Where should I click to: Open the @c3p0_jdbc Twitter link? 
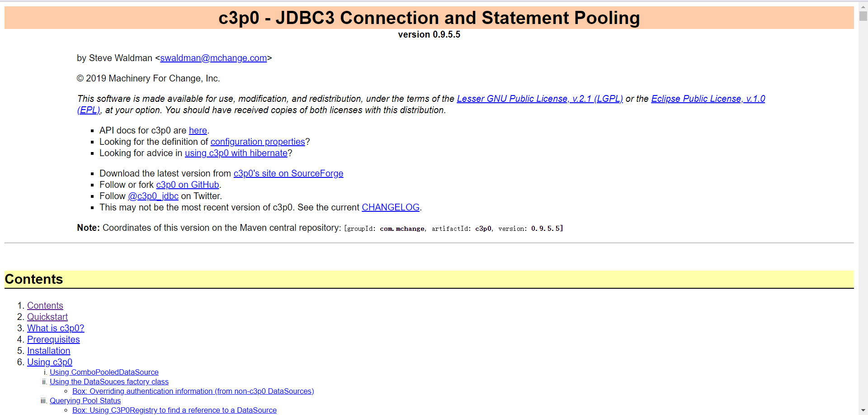153,196
